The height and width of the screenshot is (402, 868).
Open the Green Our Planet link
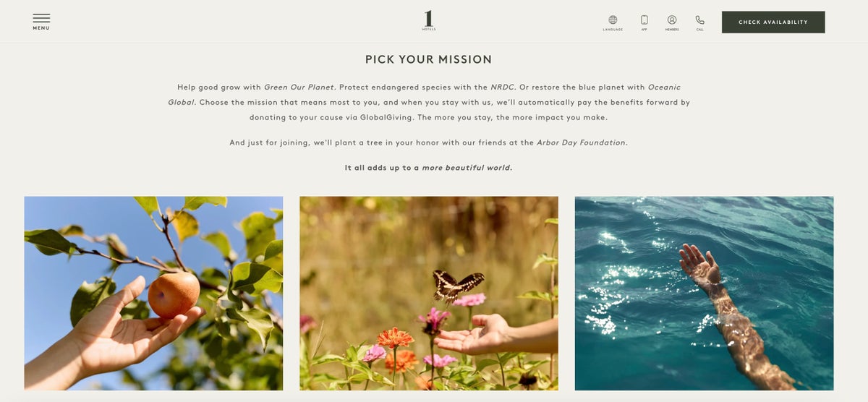(299, 87)
